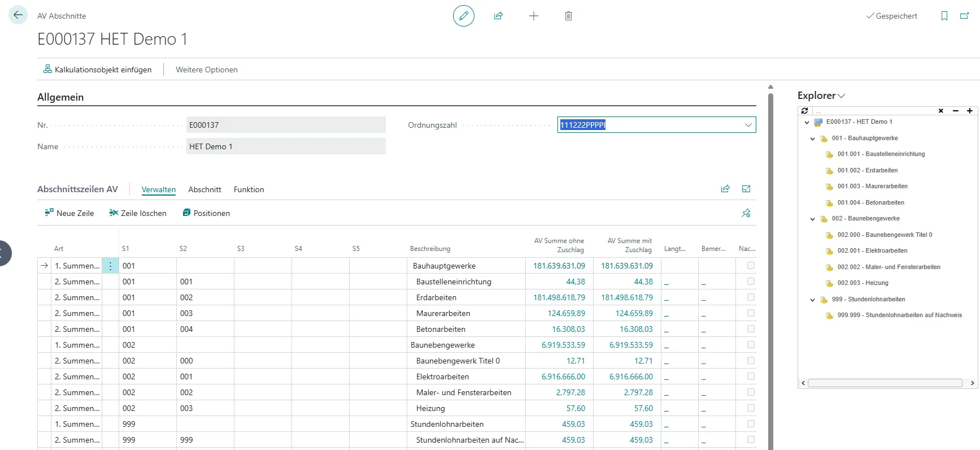
Task: Click the pencil edit icon
Action: [x=463, y=16]
